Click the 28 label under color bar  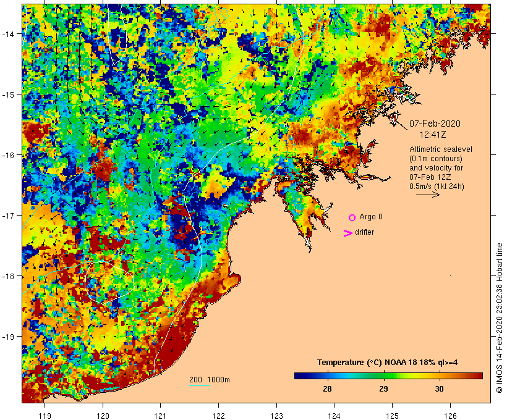[327, 388]
